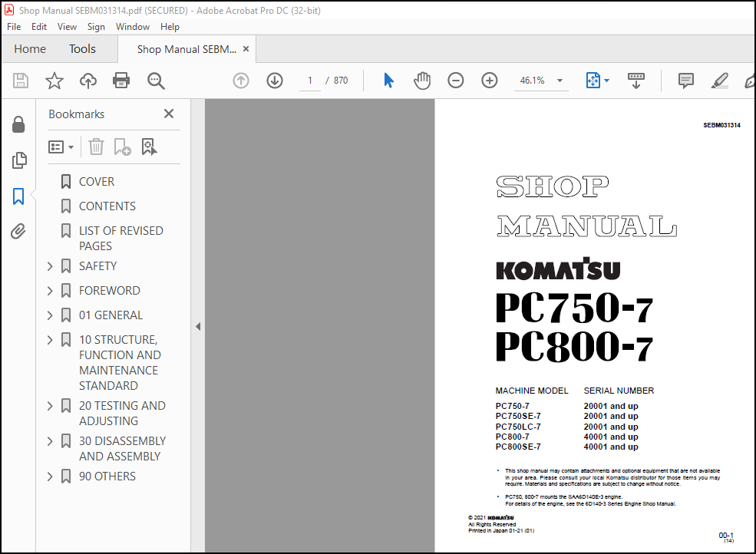
Task: Open the Sign menu
Action: click(x=96, y=27)
